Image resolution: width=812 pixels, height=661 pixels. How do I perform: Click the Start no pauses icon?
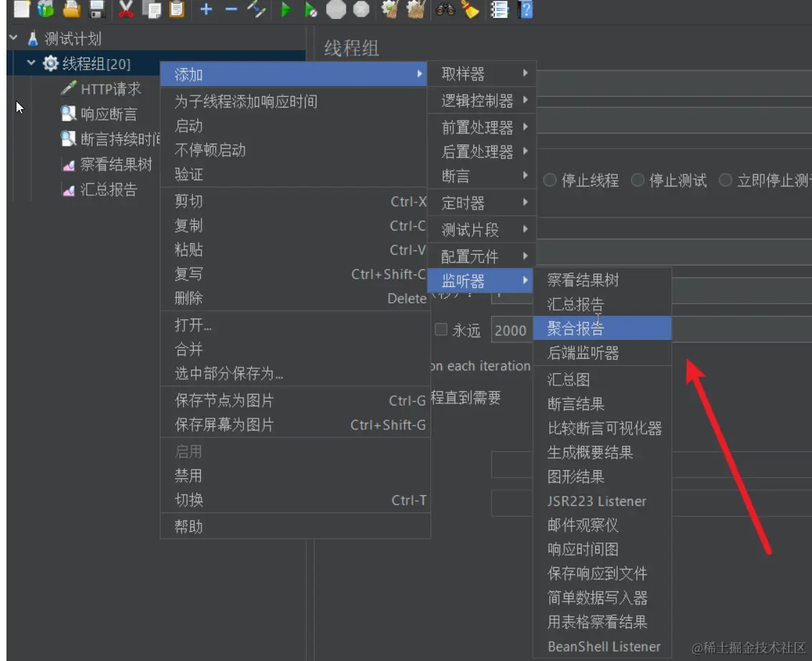coord(310,10)
